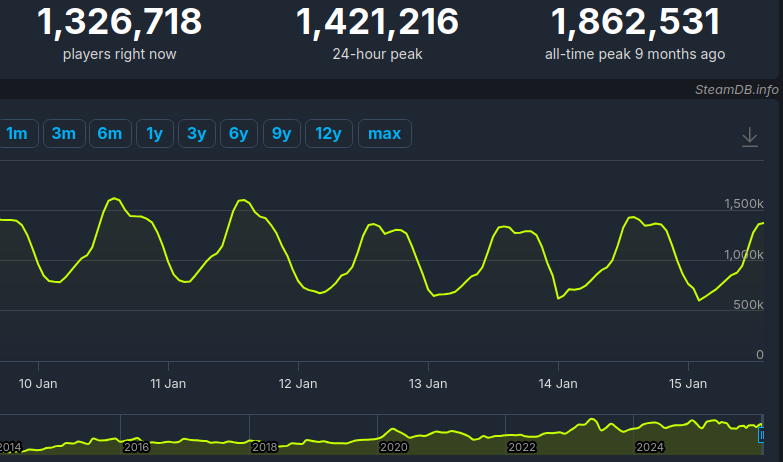
Task: Click the 2024 label in overview timeline
Action: tap(650, 447)
